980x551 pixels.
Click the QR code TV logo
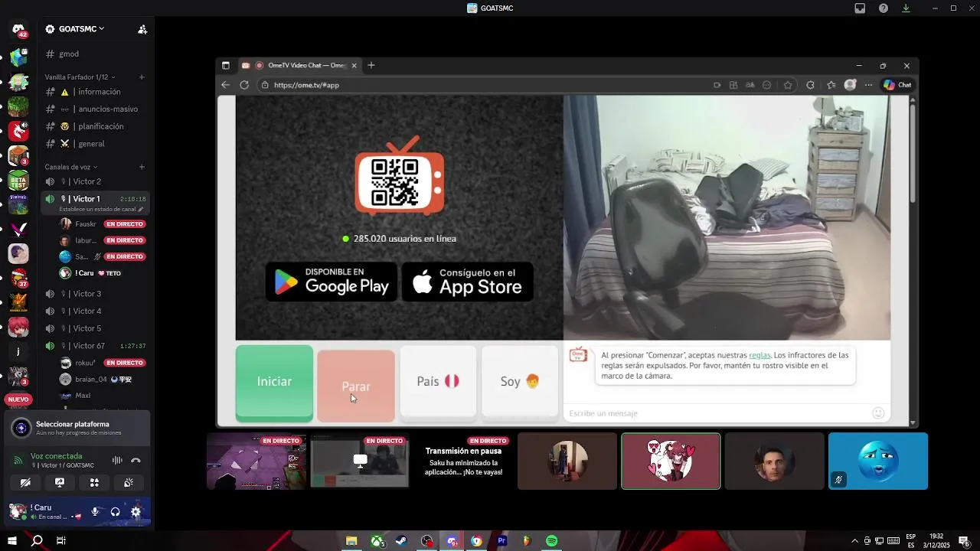399,177
